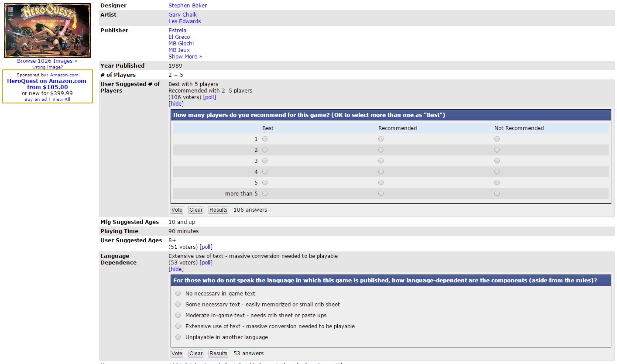This screenshot has width=617, height=364.
Task: Select Recommended for more than 5
Action: coord(381,193)
